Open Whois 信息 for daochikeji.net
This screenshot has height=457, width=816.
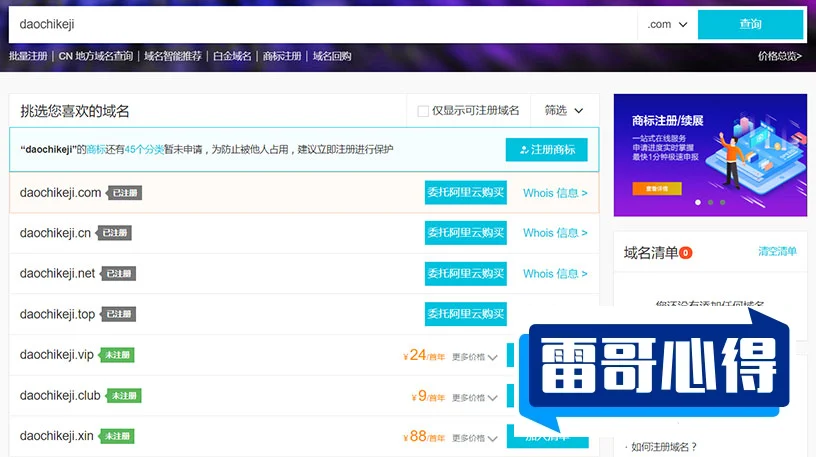tap(555, 274)
